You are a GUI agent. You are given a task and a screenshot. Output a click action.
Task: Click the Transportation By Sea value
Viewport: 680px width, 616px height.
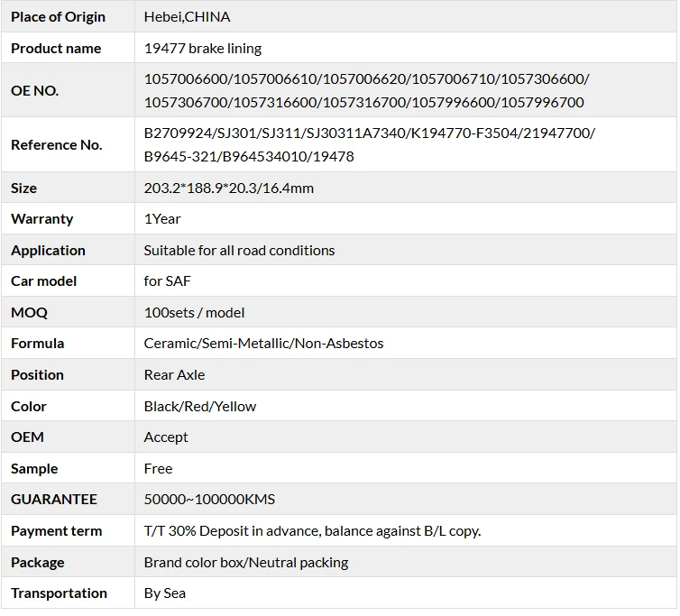coord(165,593)
